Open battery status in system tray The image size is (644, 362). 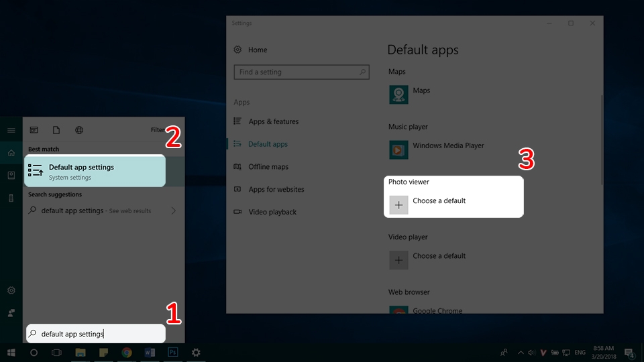(x=555, y=353)
